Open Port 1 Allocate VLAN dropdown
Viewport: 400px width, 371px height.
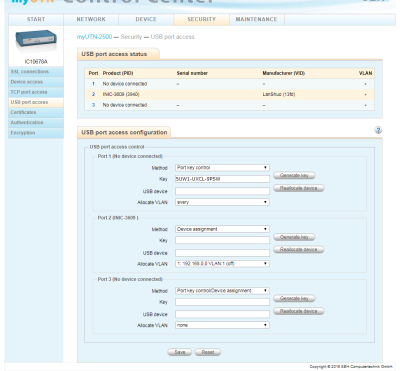coord(222,202)
